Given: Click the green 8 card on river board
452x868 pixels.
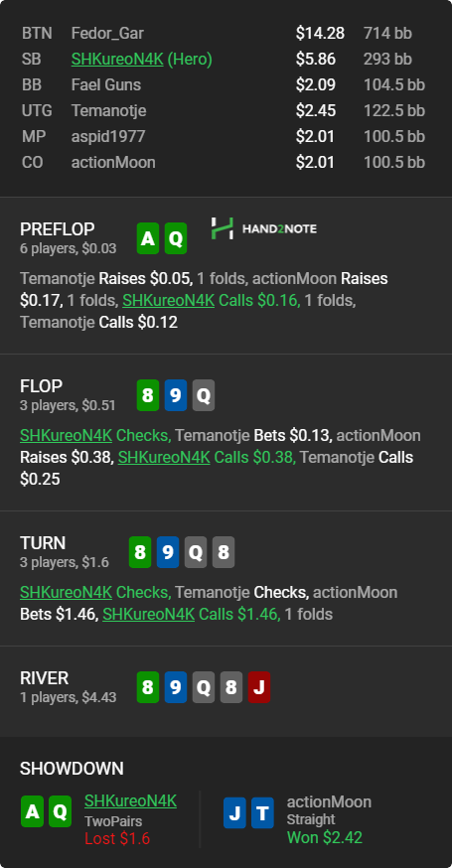Looking at the screenshot, I should point(148,687).
